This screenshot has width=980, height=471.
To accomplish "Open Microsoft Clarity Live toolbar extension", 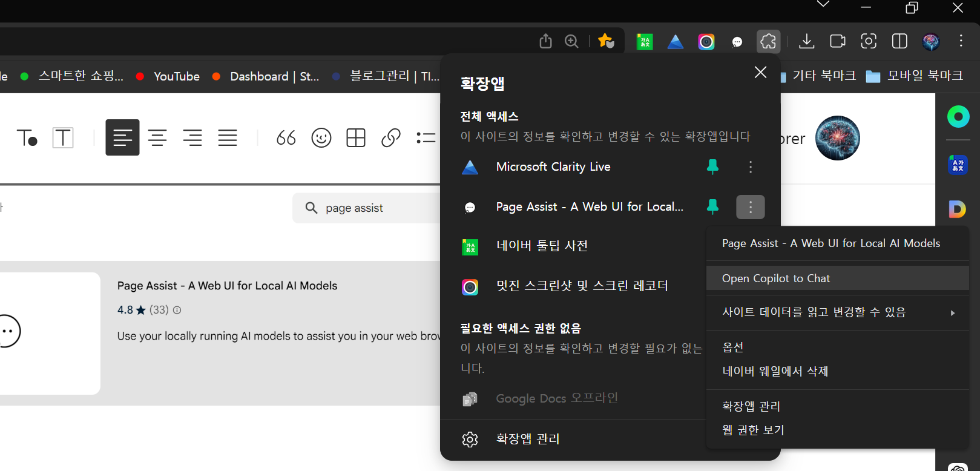I will coord(676,41).
